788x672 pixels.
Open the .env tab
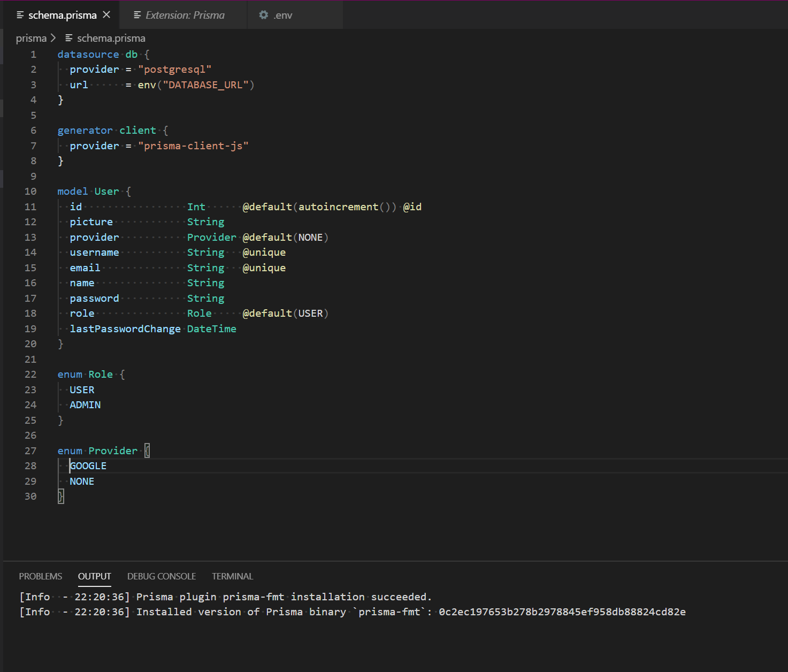click(x=282, y=15)
